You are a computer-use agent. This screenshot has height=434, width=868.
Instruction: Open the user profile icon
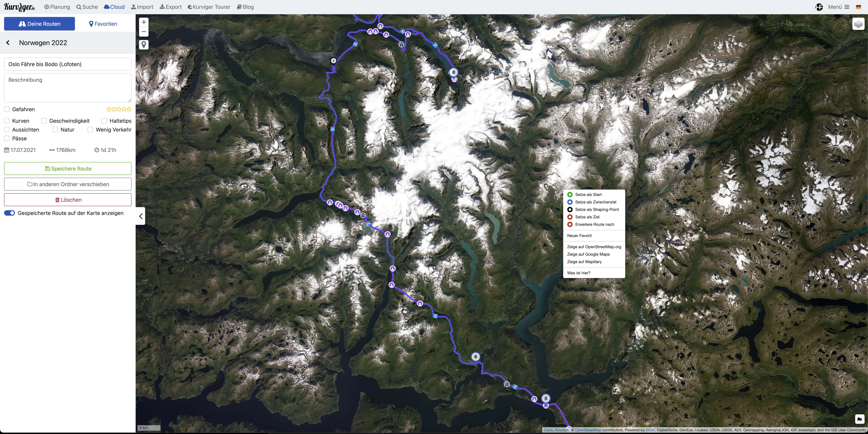tap(819, 7)
